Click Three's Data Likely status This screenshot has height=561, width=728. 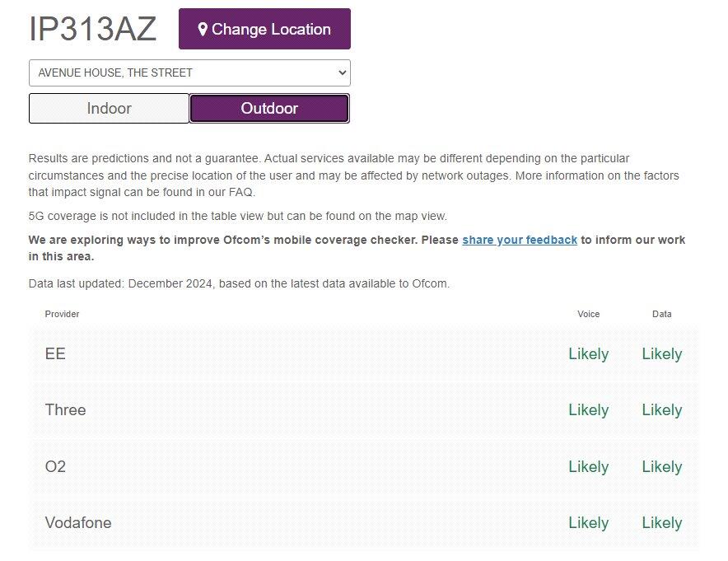[x=662, y=410]
